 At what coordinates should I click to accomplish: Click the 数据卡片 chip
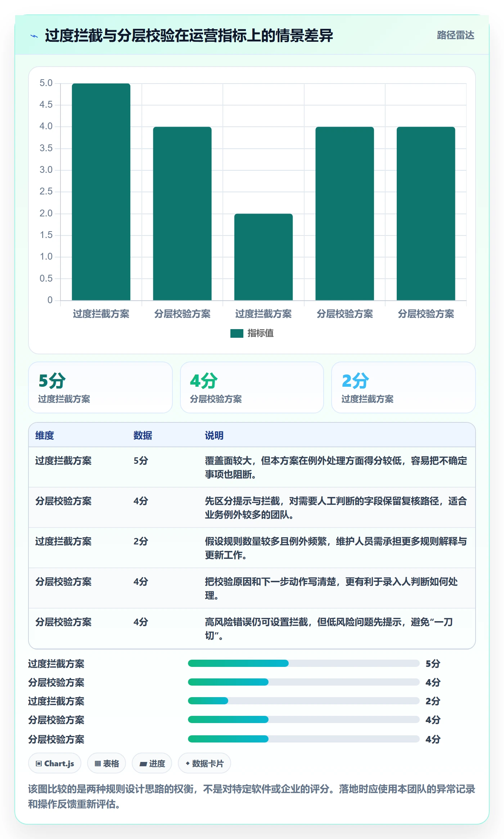(x=204, y=763)
